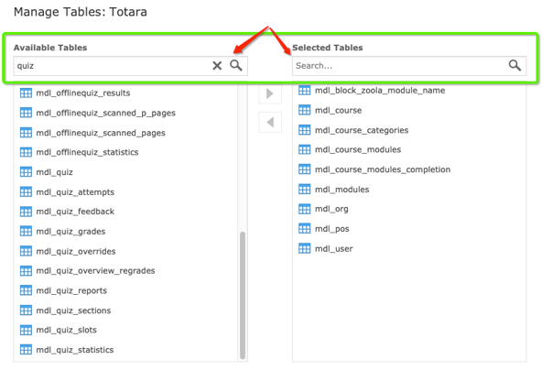Clear the Available Tables search text
The image size is (552, 392).
(x=217, y=66)
